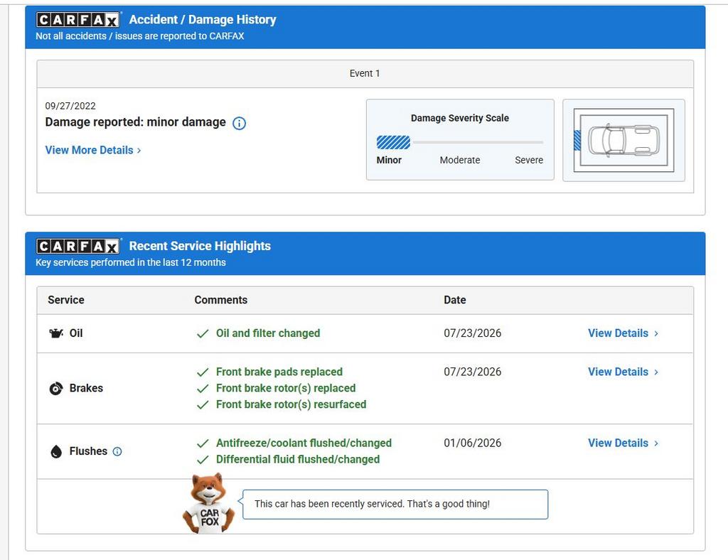Screen dimensions: 728x560
Task: Click the date 09/27/2022
Action: (70, 106)
